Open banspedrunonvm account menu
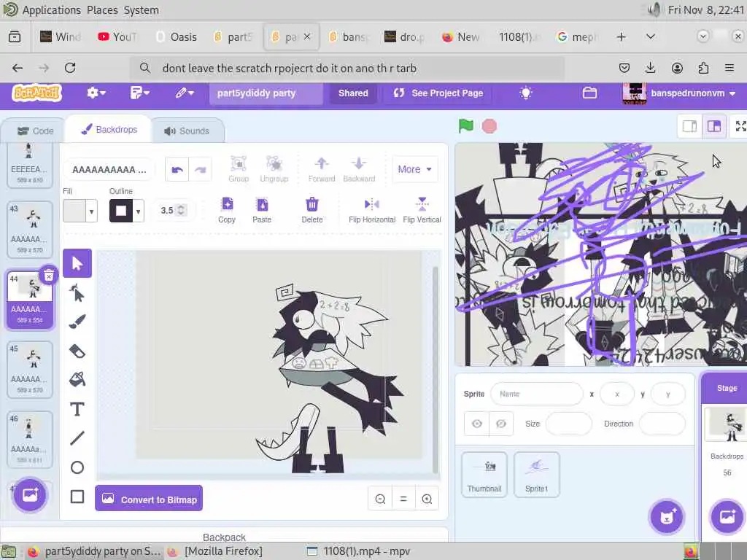The height and width of the screenshot is (560, 747). pos(681,93)
